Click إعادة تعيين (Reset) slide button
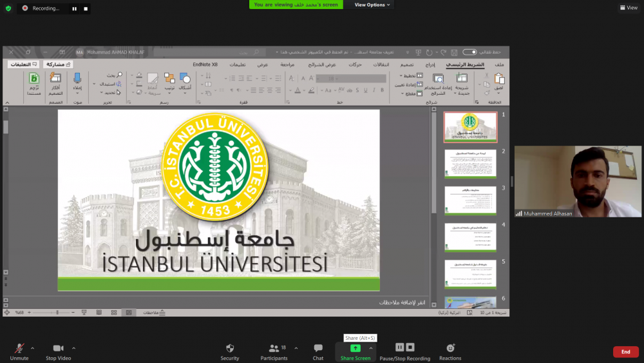This screenshot has width=644, height=363. pyautogui.click(x=409, y=84)
